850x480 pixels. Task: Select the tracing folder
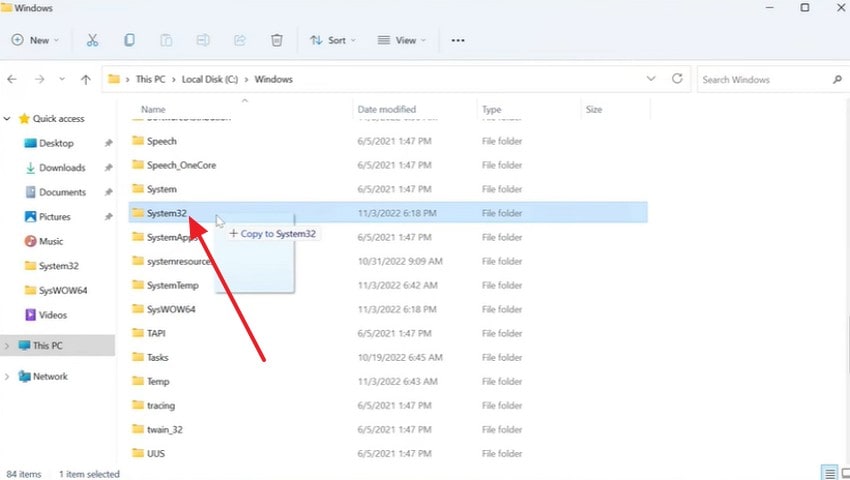(388, 405)
